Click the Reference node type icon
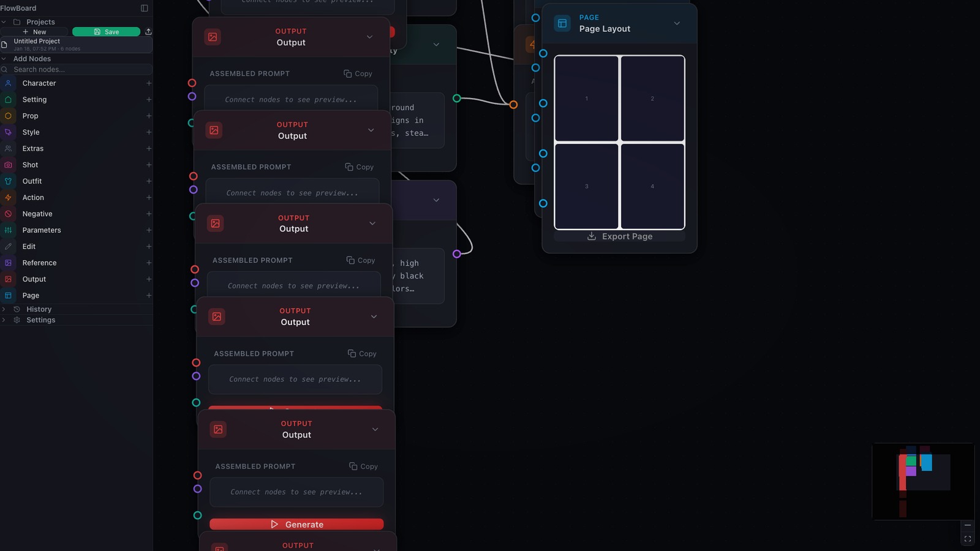The image size is (980, 551). (8, 263)
